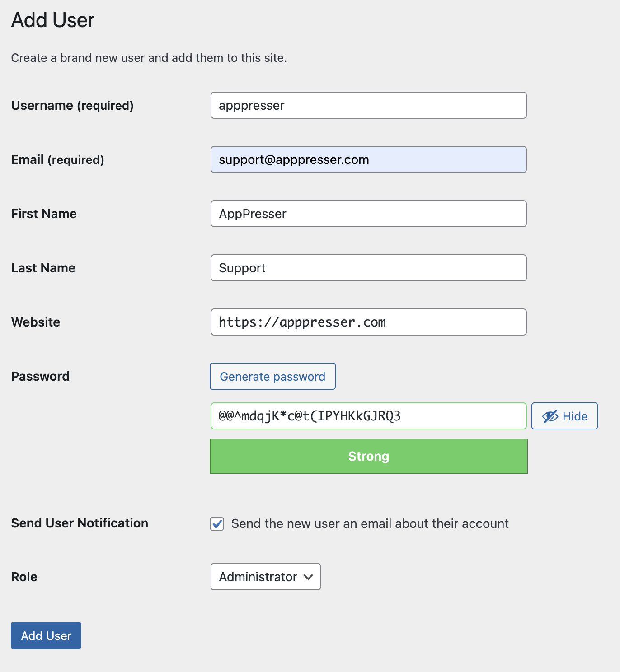Click the crossed-eye icon beside Hide
The width and height of the screenshot is (620, 672).
tap(550, 416)
